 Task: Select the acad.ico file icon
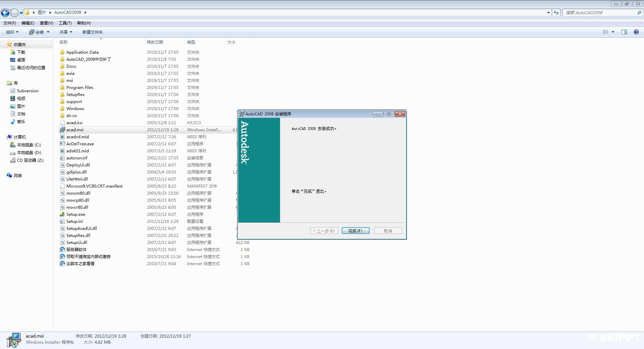tap(62, 122)
